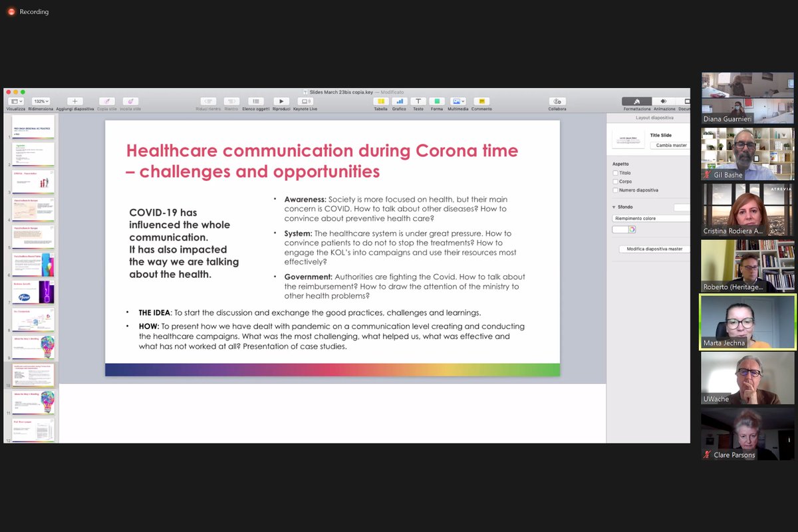Screen dimensions: 798x532
Task: Click Gil Bashe's muted microphone icon
Action: point(707,175)
